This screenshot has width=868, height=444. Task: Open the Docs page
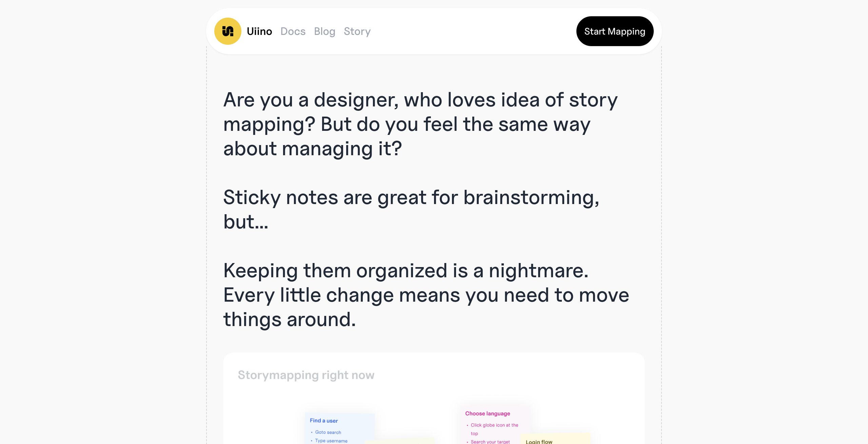[293, 31]
